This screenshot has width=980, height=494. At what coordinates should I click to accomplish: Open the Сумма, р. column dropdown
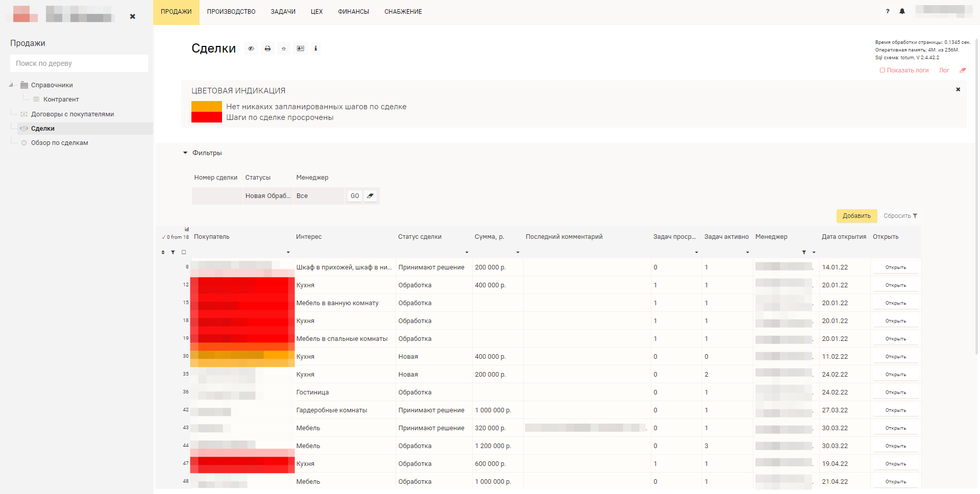tap(518, 252)
